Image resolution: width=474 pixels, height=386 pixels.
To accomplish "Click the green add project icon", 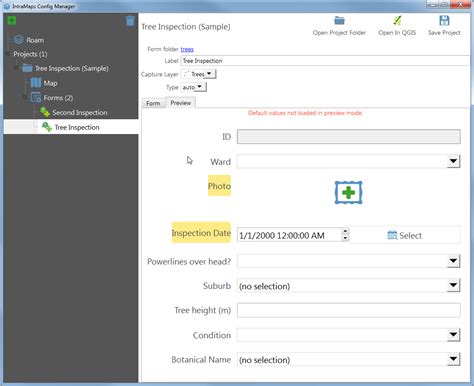I will [12, 20].
